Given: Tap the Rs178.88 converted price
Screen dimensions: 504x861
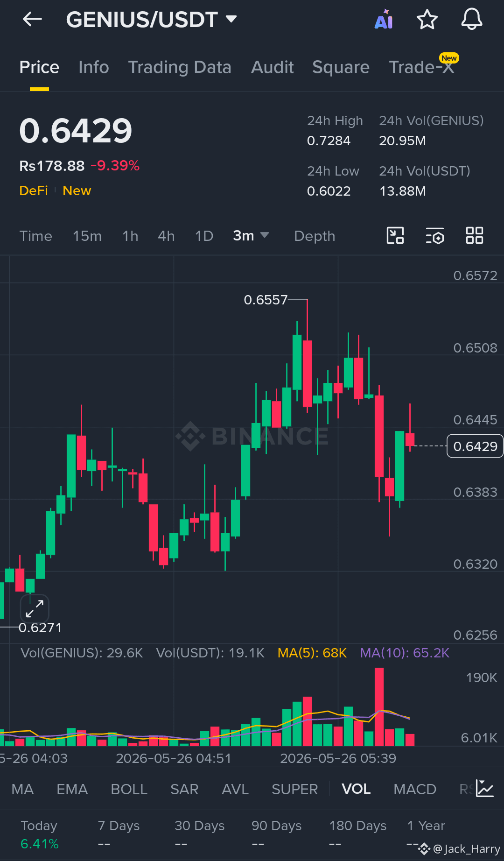Looking at the screenshot, I should click(52, 166).
